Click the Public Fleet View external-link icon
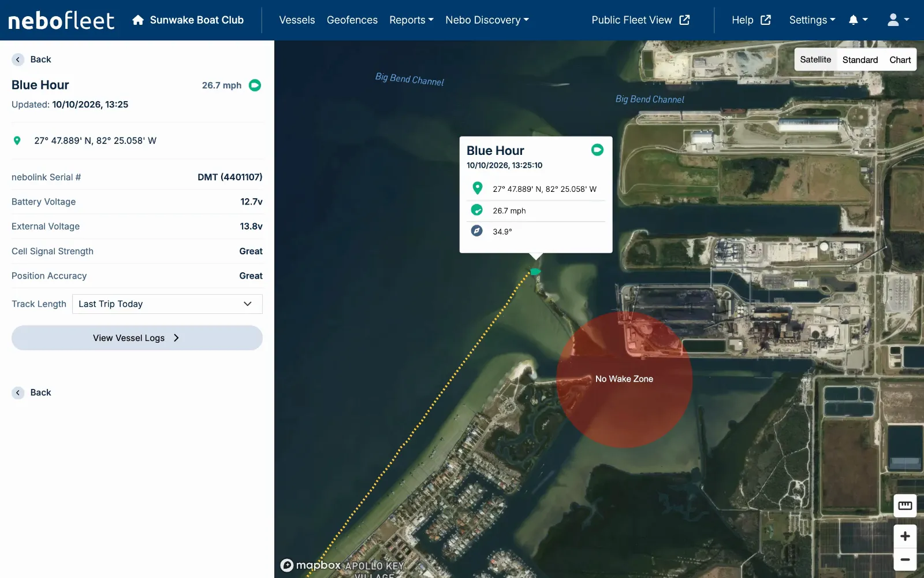The image size is (924, 578). click(x=684, y=20)
